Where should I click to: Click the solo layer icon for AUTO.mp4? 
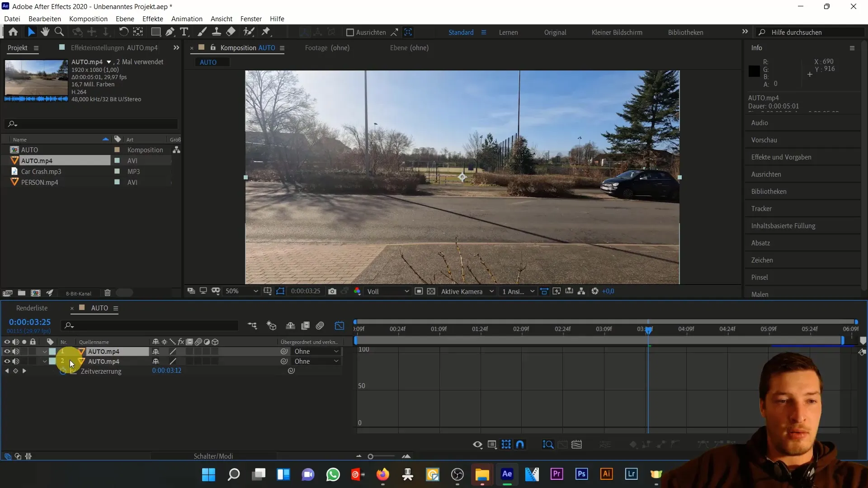pos(24,351)
